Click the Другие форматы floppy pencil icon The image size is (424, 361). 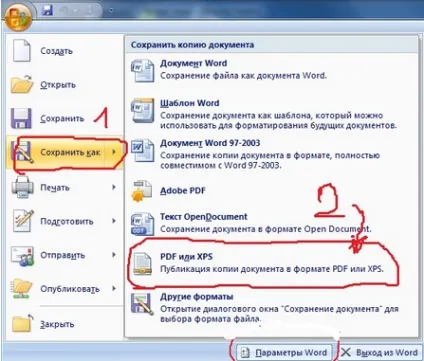tap(143, 304)
